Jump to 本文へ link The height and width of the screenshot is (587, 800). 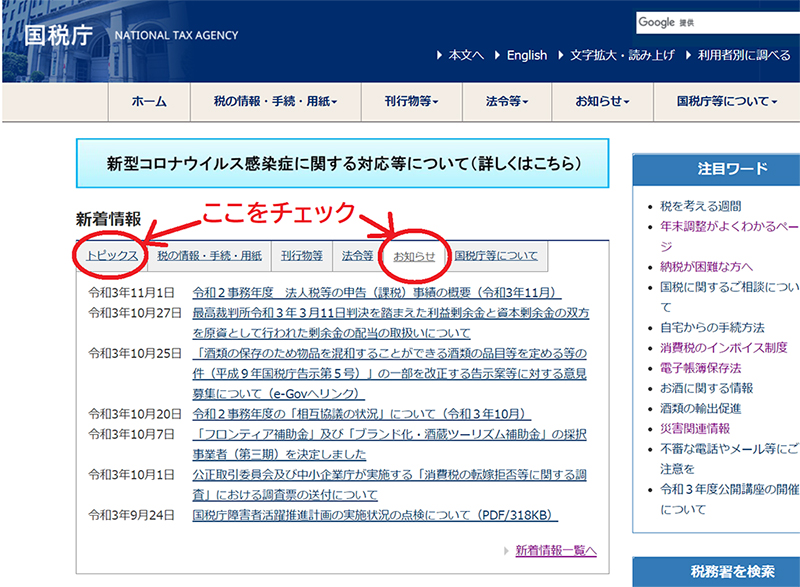click(x=465, y=55)
